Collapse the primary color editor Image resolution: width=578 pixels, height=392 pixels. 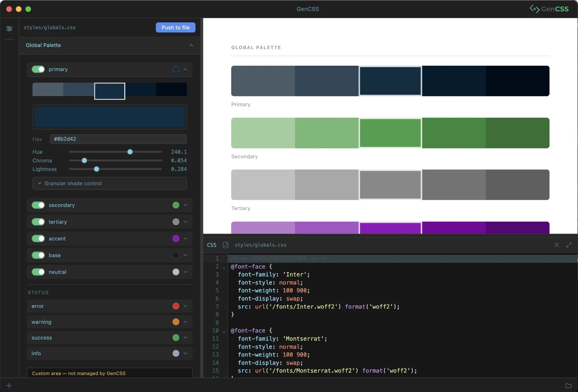(x=186, y=69)
